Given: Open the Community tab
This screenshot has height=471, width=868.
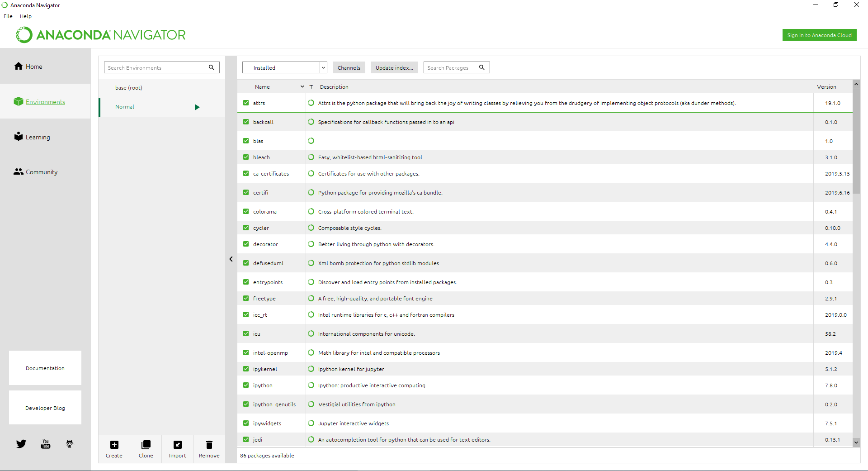Looking at the screenshot, I should 45,172.
